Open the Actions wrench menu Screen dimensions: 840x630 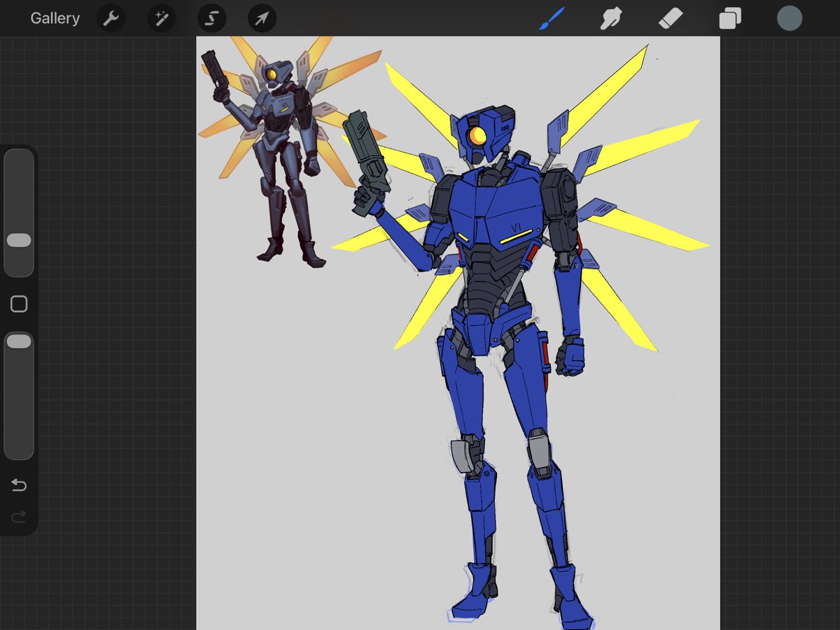point(111,18)
